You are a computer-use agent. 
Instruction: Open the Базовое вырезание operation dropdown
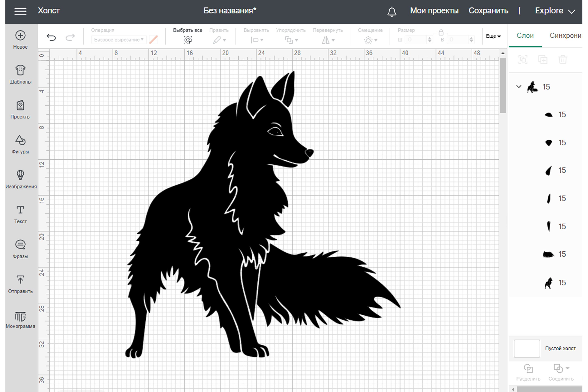[x=119, y=40]
